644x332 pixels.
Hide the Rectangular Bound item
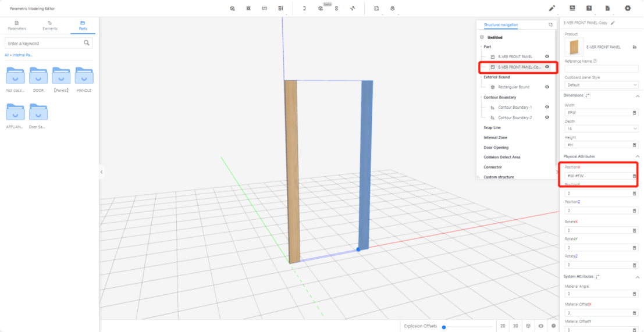547,87
